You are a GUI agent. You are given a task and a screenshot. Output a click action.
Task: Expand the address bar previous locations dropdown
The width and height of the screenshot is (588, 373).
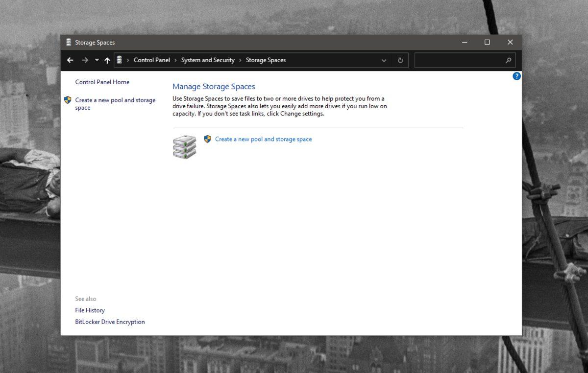[x=384, y=60]
